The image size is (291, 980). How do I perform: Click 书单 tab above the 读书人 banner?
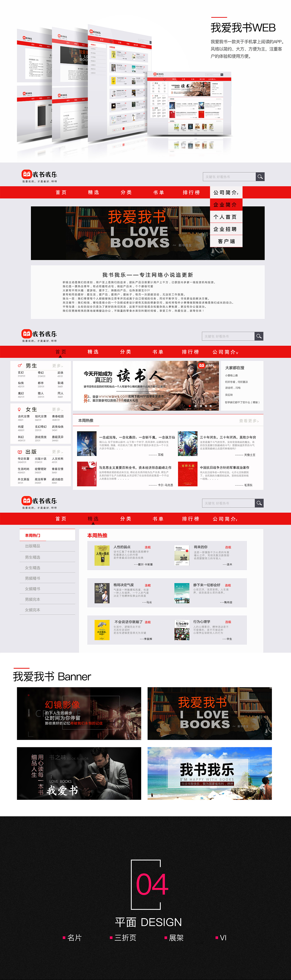pyautogui.click(x=158, y=352)
